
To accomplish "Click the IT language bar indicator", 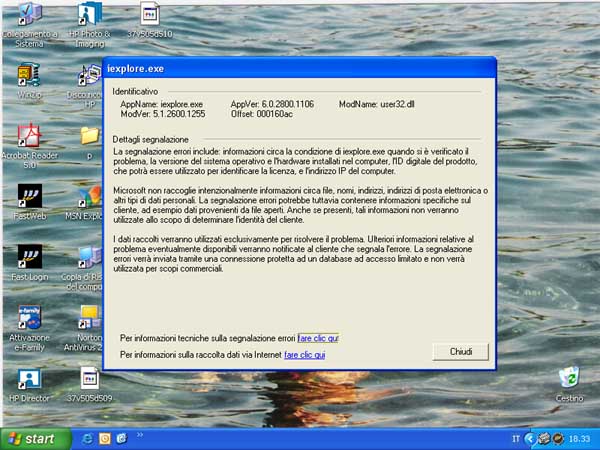I will 515,439.
